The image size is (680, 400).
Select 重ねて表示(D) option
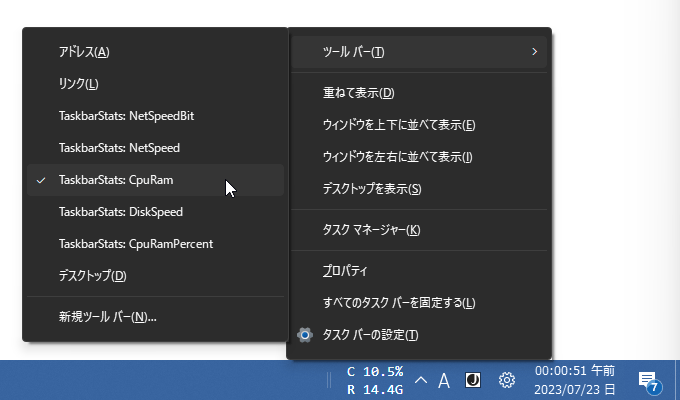[x=419, y=93]
